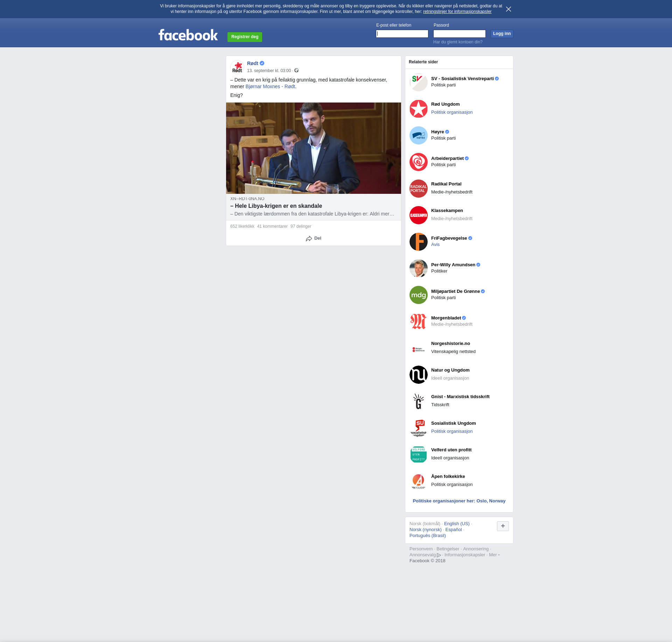The width and height of the screenshot is (672, 642).
Task: Click the AdChoices icon next to Annonsevalg
Action: pyautogui.click(x=439, y=555)
